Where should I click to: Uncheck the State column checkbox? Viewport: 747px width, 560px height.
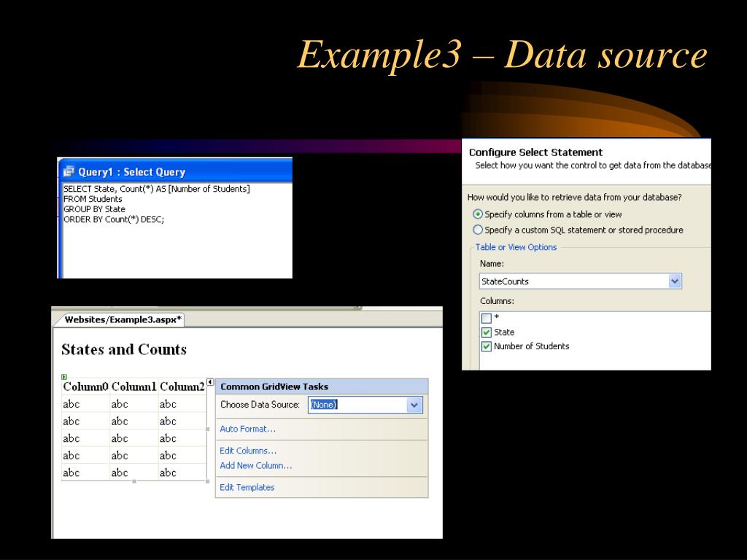(487, 332)
